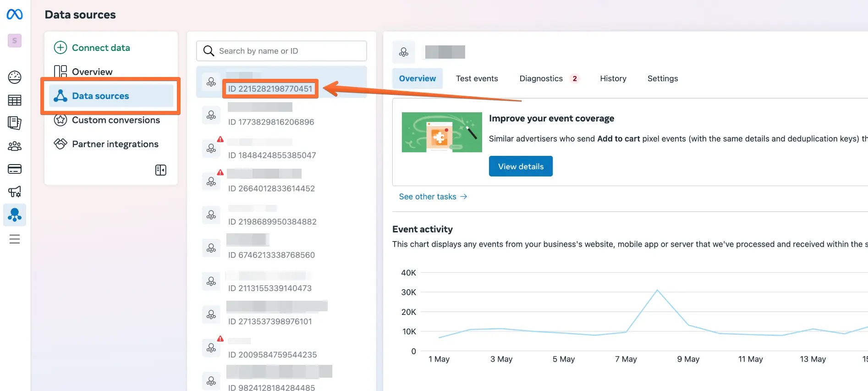Open the campaigns table grid icon
The image size is (868, 391).
(x=15, y=100)
